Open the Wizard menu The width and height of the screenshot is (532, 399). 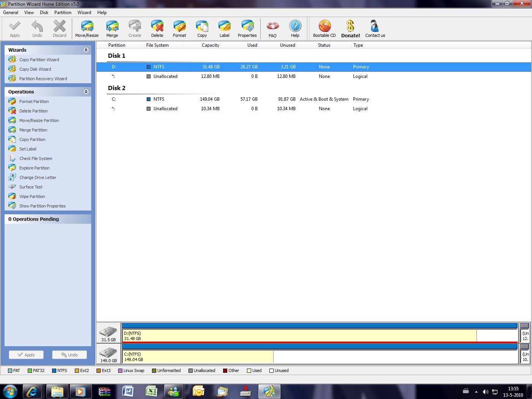84,13
